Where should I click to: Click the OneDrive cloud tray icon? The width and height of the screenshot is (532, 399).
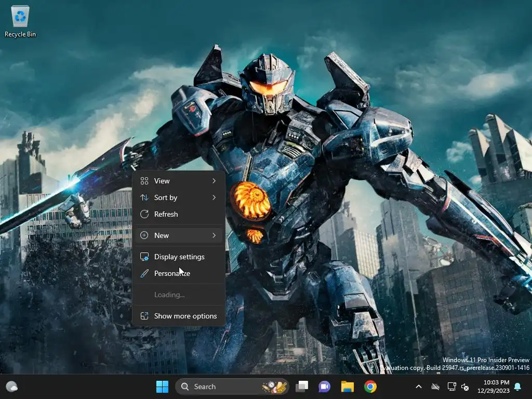pos(435,387)
